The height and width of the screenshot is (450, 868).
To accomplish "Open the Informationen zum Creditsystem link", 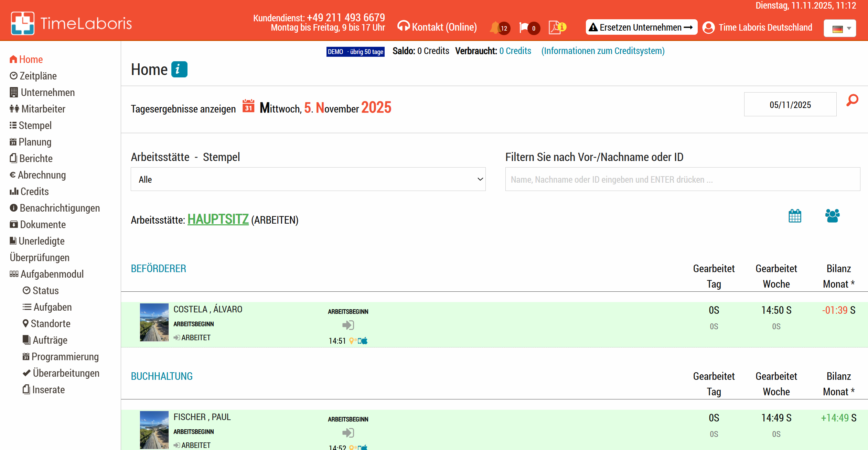I will tap(603, 51).
